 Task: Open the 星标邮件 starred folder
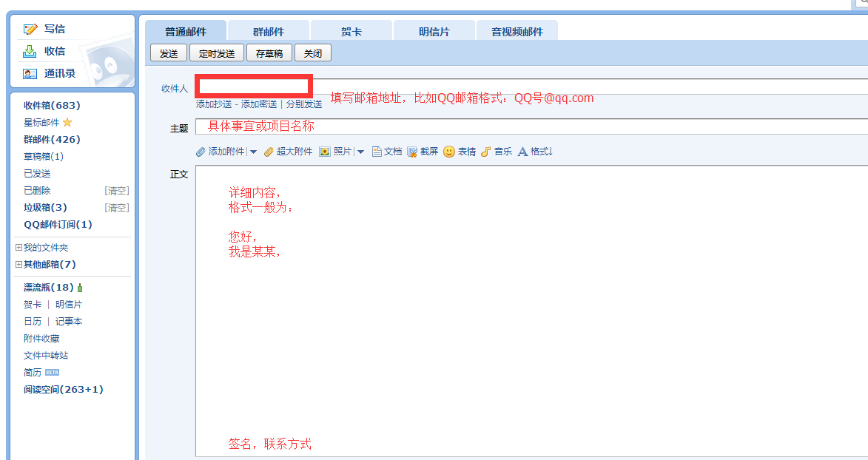point(41,122)
